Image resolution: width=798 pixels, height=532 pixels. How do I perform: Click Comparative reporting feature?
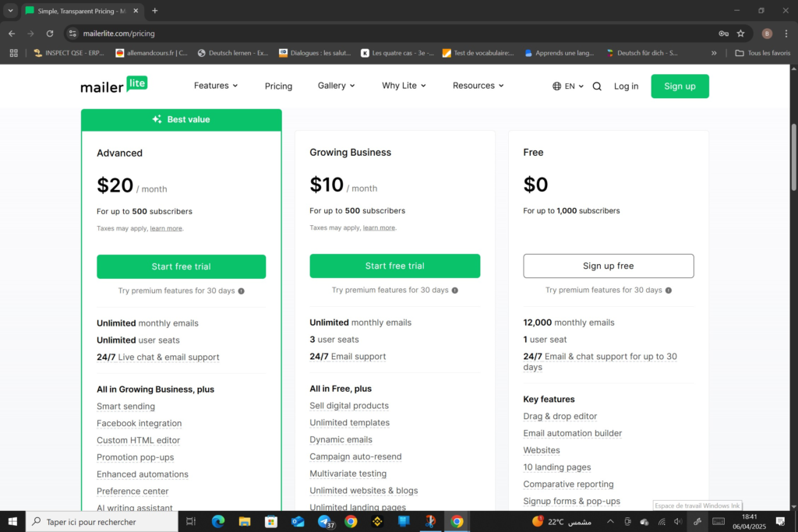[568, 484]
